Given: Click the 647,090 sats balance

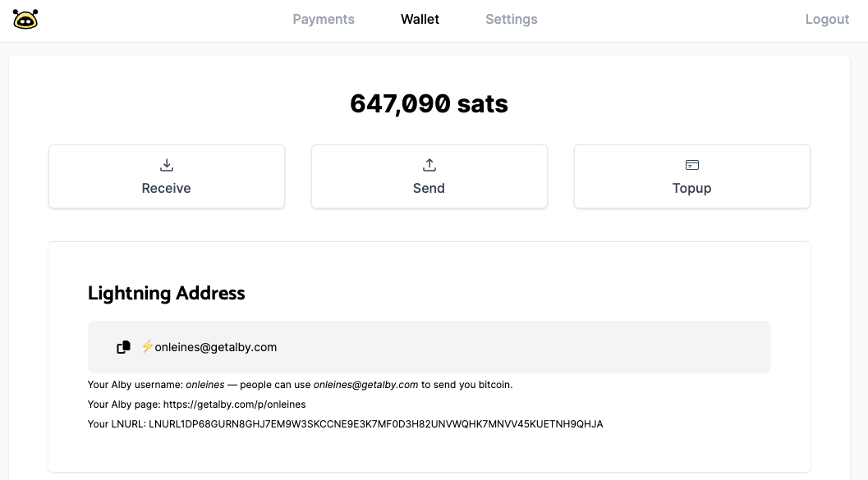Looking at the screenshot, I should pos(429,104).
